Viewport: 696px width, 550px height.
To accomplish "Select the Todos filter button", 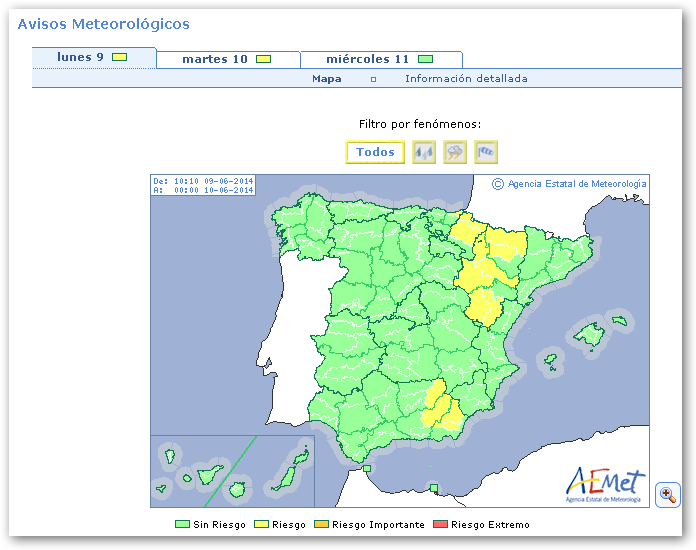I will [375, 152].
